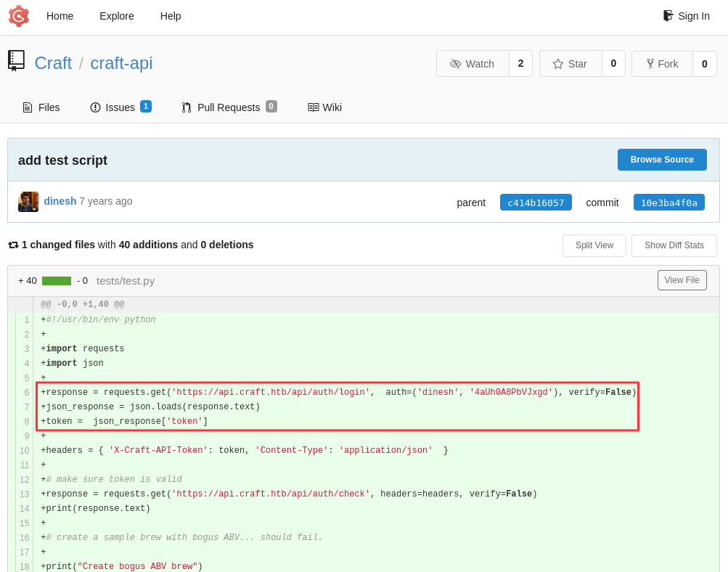Open commit hash 10e3ba4f0a
Image resolution: width=728 pixels, height=572 pixels.
(669, 203)
